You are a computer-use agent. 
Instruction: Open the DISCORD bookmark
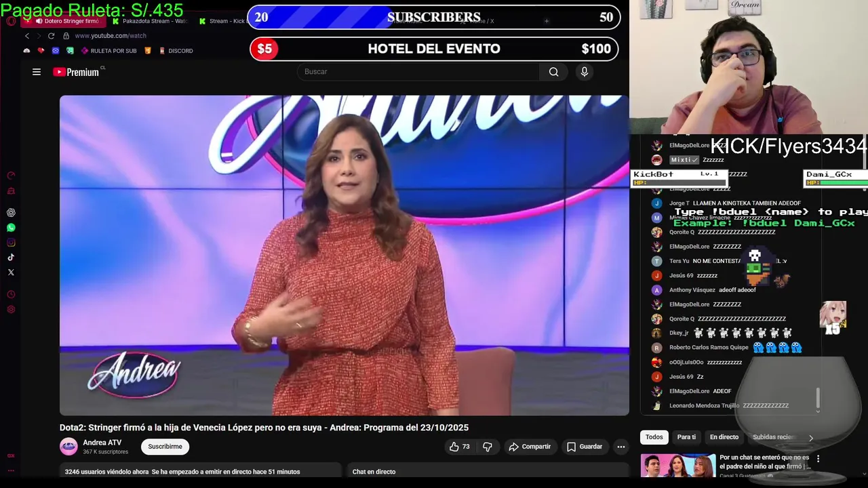pos(176,51)
